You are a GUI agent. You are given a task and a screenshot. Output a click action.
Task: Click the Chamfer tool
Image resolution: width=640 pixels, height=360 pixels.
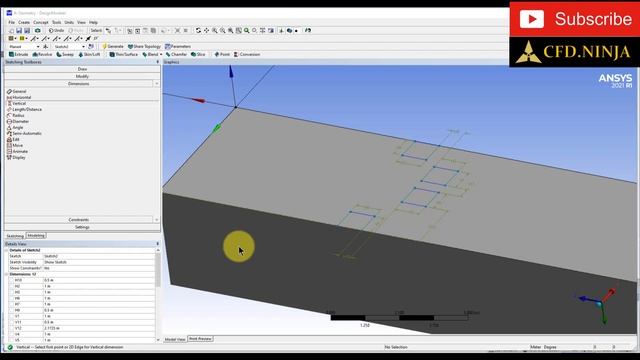[176, 54]
